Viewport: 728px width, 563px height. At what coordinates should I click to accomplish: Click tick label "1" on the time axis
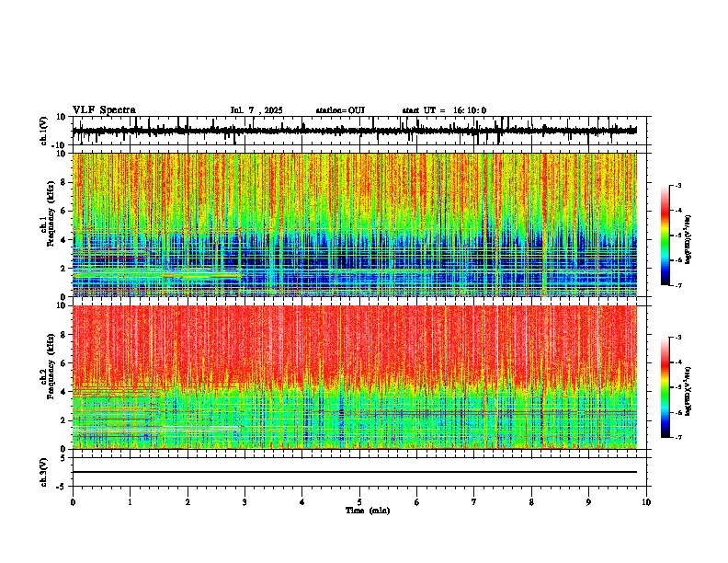pyautogui.click(x=130, y=502)
